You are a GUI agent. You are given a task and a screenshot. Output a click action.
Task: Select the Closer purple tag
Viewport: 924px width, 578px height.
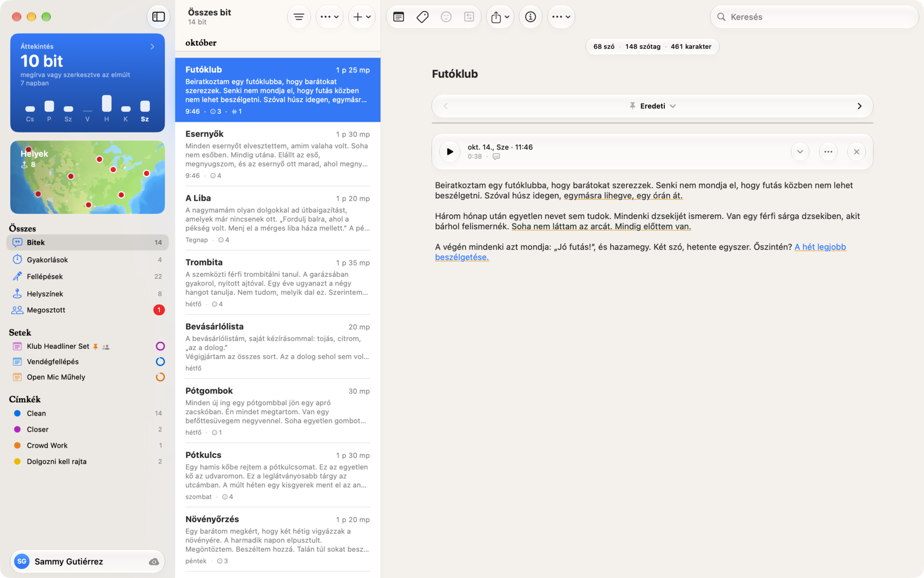87,430
